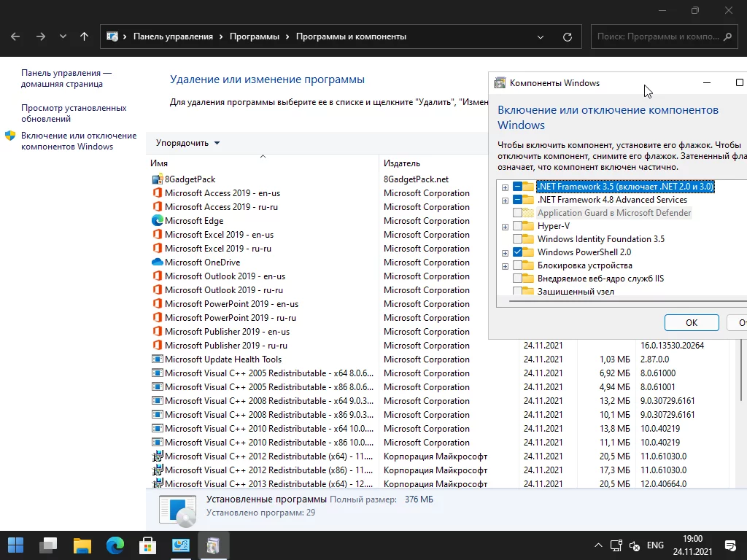Click 'Панель управления' breadcrumb
The image size is (747, 560).
(x=173, y=36)
